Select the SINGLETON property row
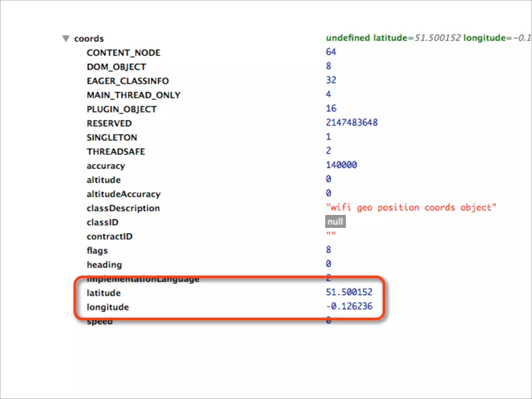Screen dimensions: 532x399 [112, 137]
